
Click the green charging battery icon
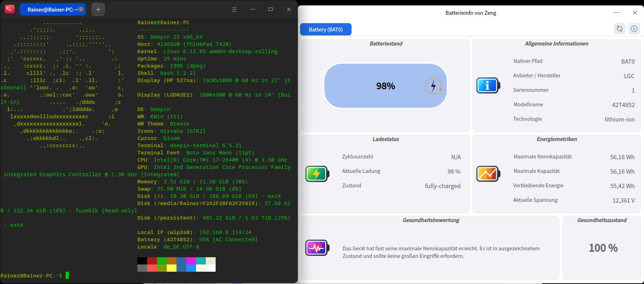click(x=317, y=174)
